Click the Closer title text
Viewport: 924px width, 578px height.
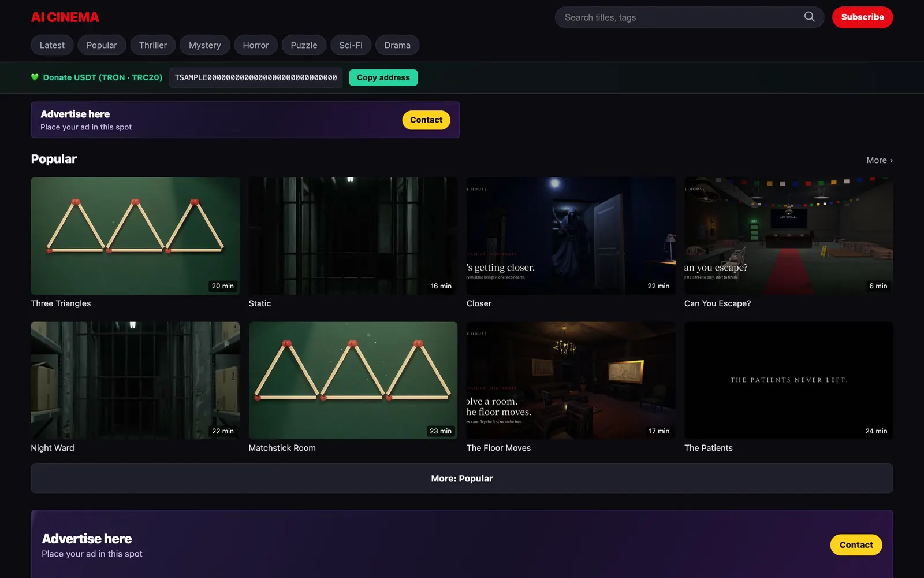[479, 303]
